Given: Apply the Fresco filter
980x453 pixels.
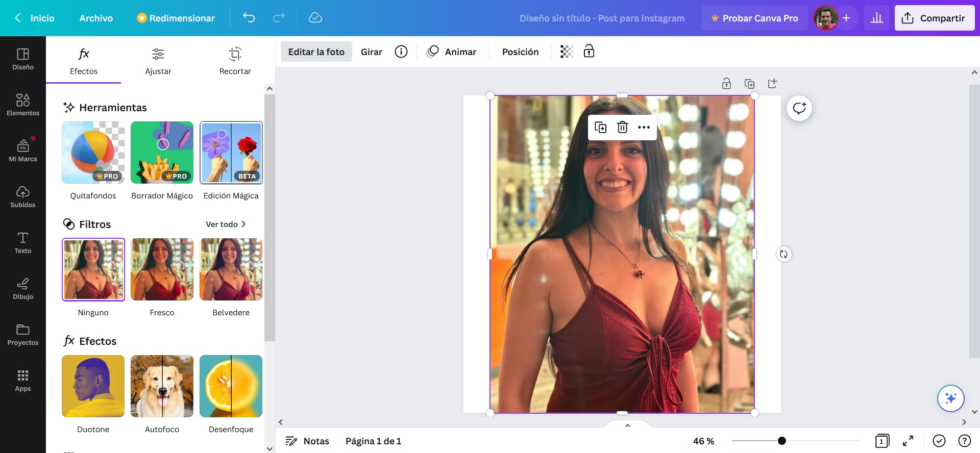Looking at the screenshot, I should 162,269.
